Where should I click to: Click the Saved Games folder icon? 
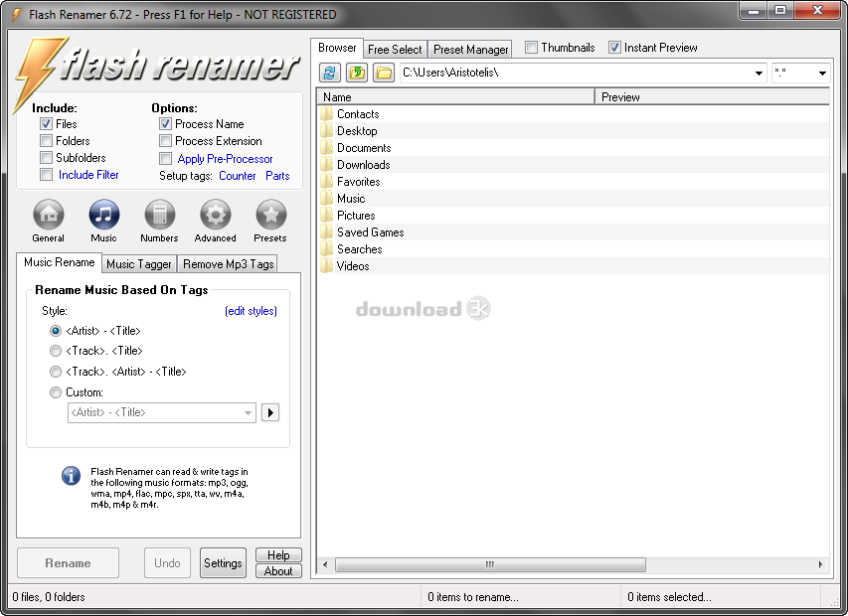click(x=326, y=232)
